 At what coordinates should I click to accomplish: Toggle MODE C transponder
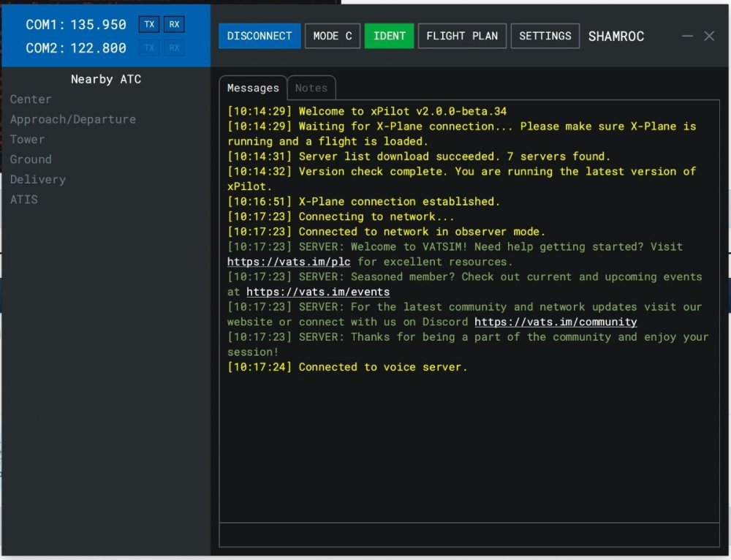(x=332, y=36)
